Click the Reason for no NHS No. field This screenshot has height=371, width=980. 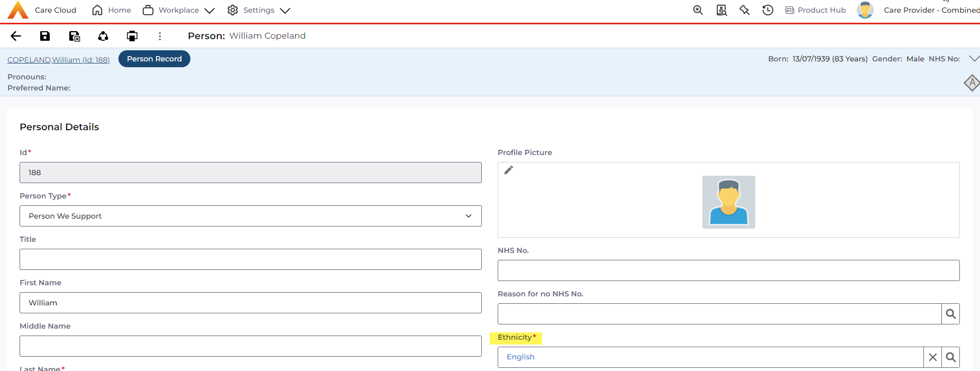(719, 314)
